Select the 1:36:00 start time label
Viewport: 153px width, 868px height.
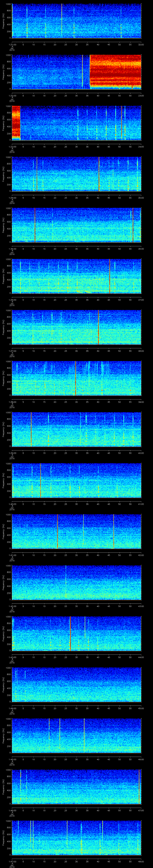12,300
